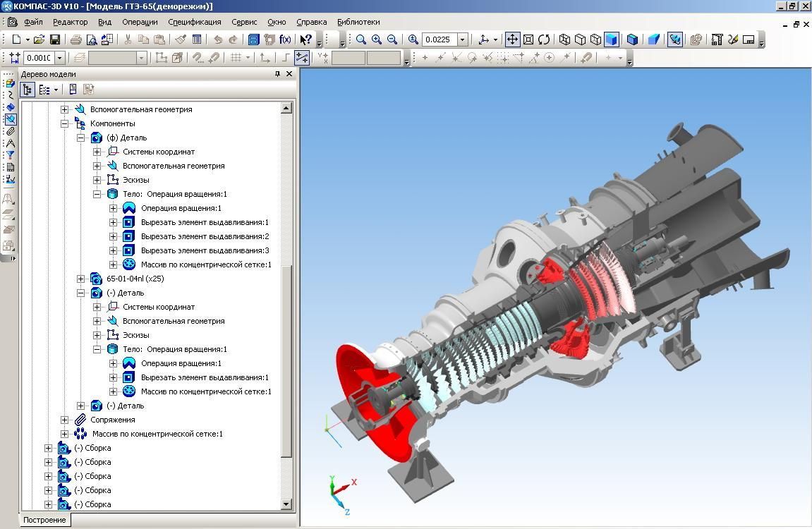Open the Variables f(x) tool
Image resolution: width=812 pixels, height=529 pixels.
pyautogui.click(x=285, y=40)
